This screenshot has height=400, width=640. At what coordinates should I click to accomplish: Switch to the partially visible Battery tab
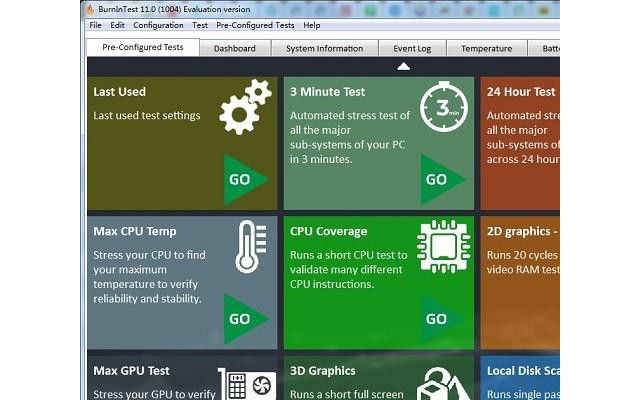[544, 49]
